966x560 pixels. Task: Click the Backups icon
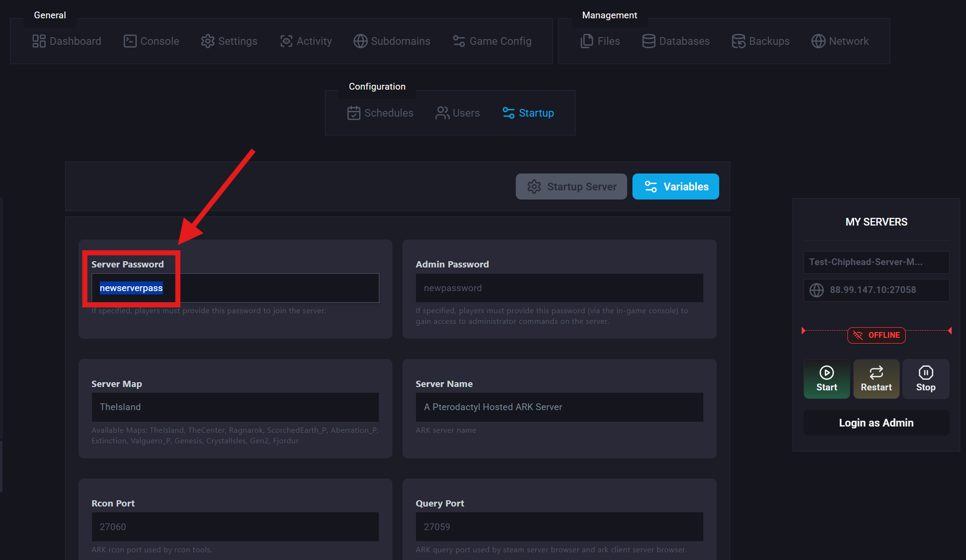(x=738, y=41)
